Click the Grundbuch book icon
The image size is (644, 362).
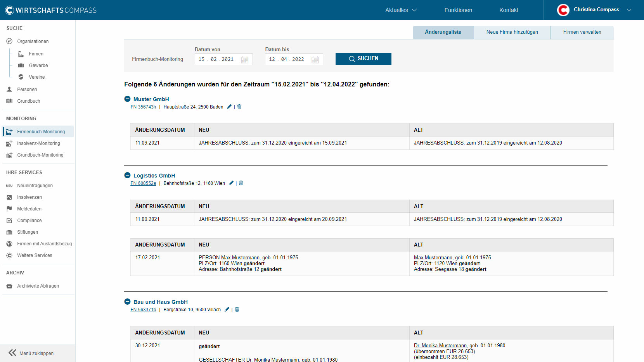tap(9, 101)
